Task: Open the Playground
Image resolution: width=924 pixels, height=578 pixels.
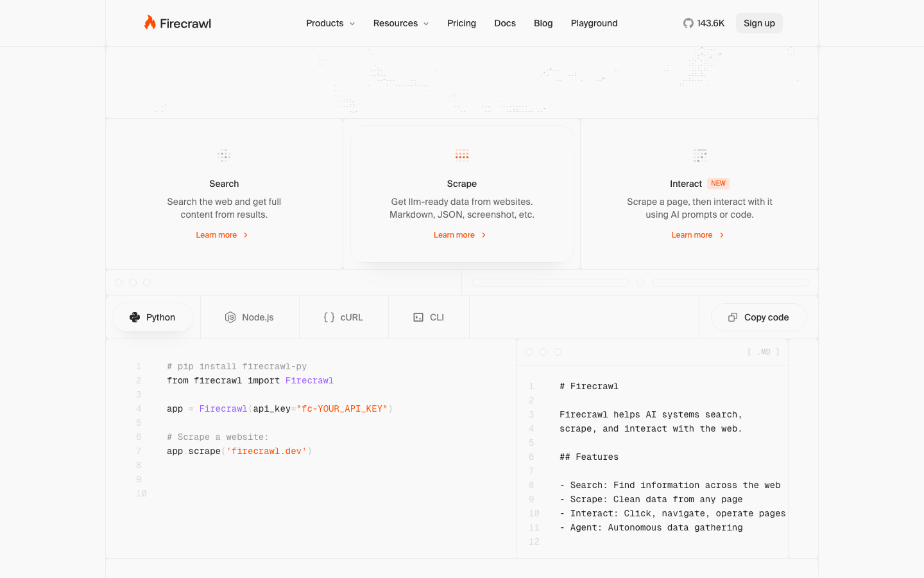Action: tap(594, 23)
